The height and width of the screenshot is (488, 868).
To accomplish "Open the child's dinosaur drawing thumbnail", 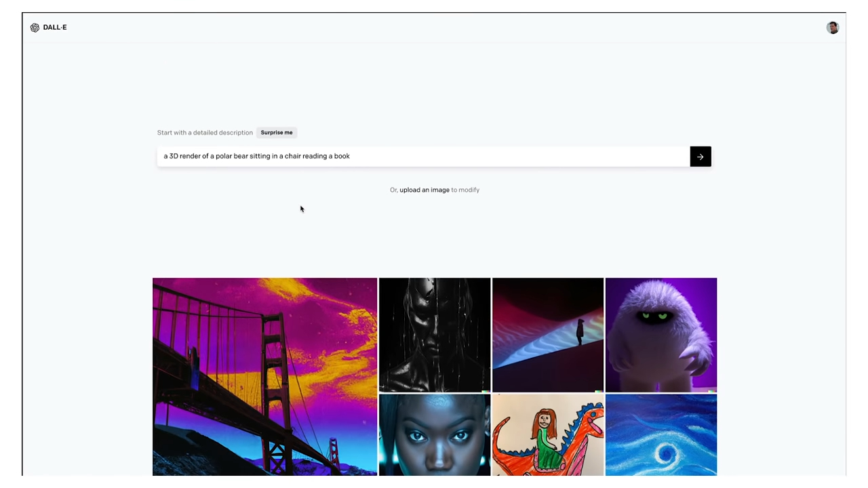I will (x=548, y=435).
